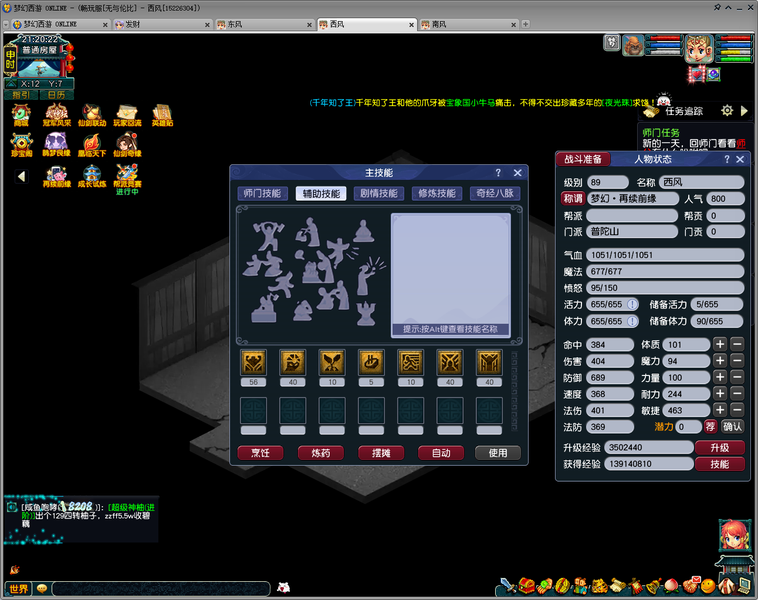Open the 成长试炼 pagoda icon
Viewport: 758px width, 600px height.
(x=92, y=176)
